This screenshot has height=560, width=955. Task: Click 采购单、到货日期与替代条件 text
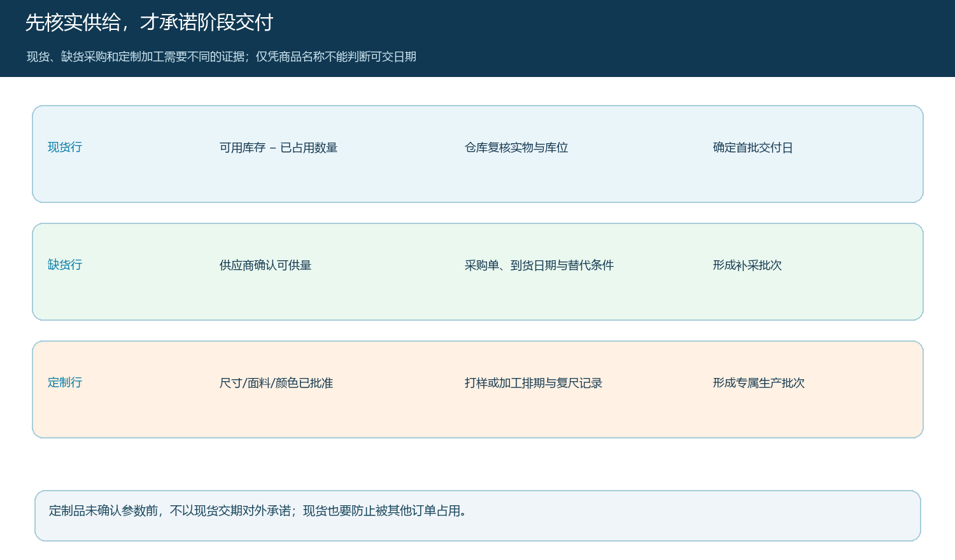click(539, 265)
